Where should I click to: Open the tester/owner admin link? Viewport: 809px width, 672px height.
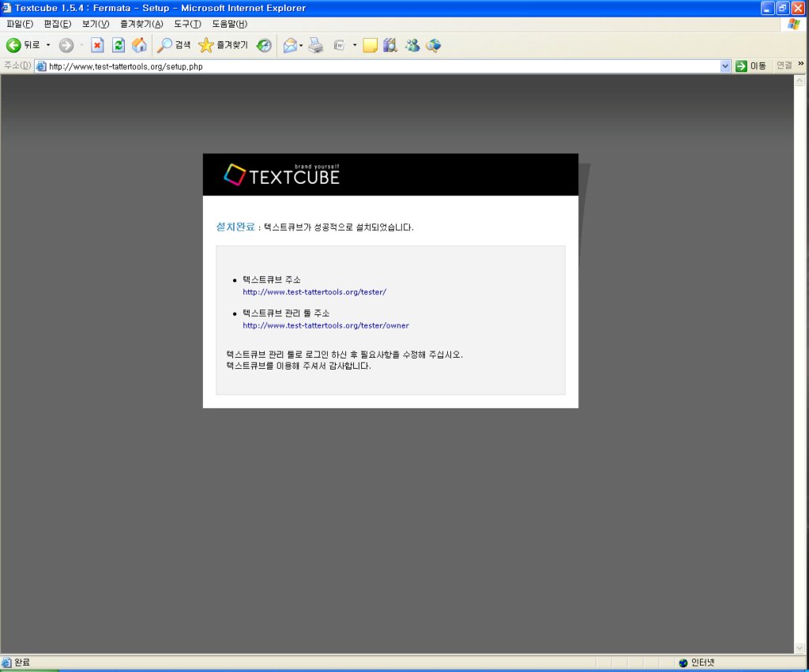click(325, 325)
